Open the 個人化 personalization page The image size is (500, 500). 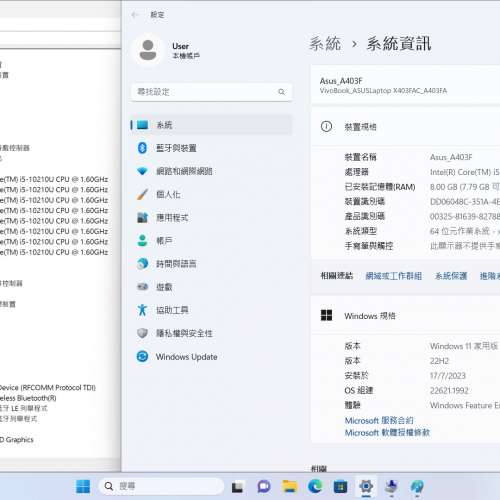pos(211,194)
